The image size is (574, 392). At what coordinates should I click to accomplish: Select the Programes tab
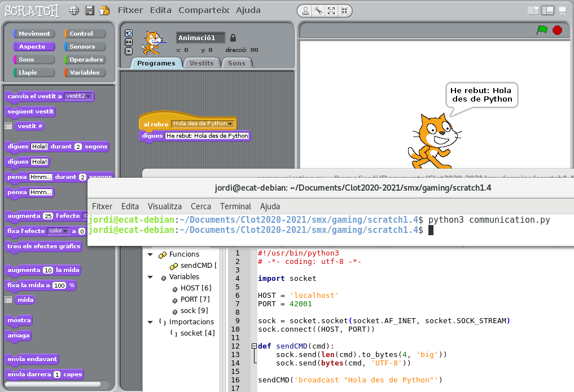click(156, 63)
